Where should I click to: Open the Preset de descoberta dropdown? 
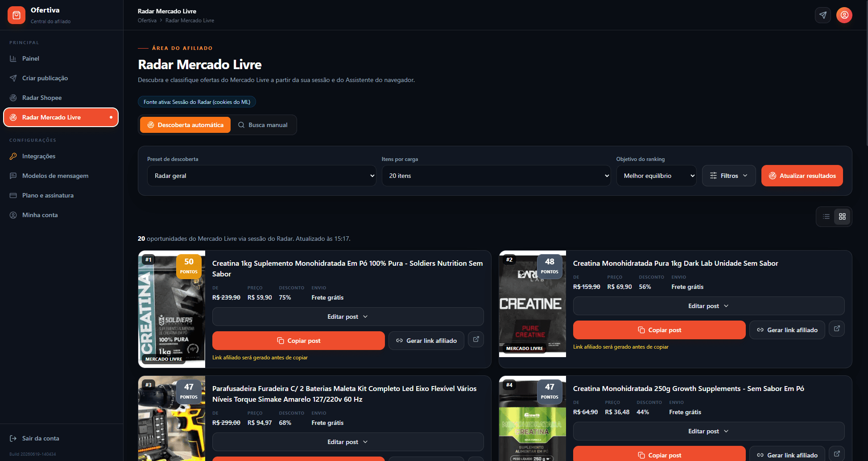point(262,176)
